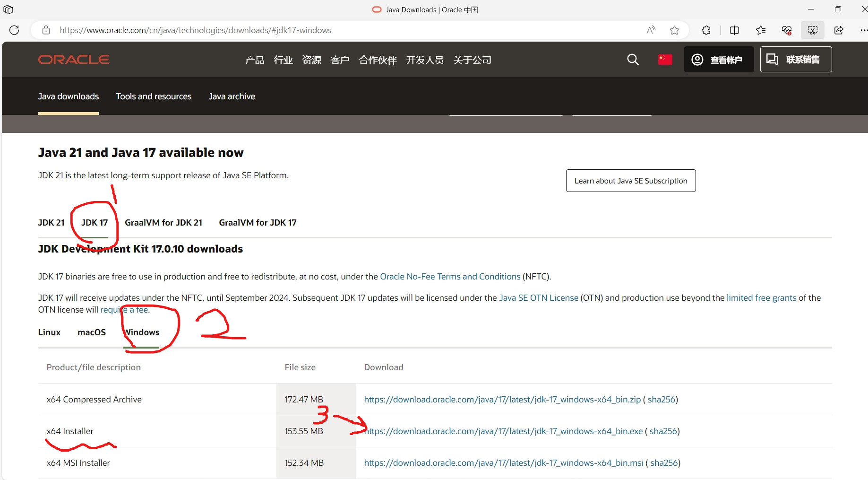Open sha256 for the zip archive
Screen dimensions: 868x480
(x=662, y=400)
